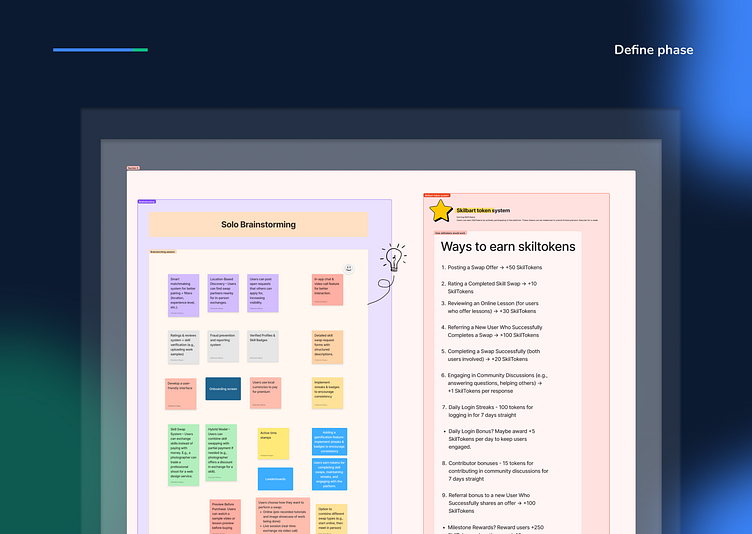The image size is (752, 534).
Task: Click 'Rating a Completed Skill Swap' list item
Action: (x=489, y=287)
